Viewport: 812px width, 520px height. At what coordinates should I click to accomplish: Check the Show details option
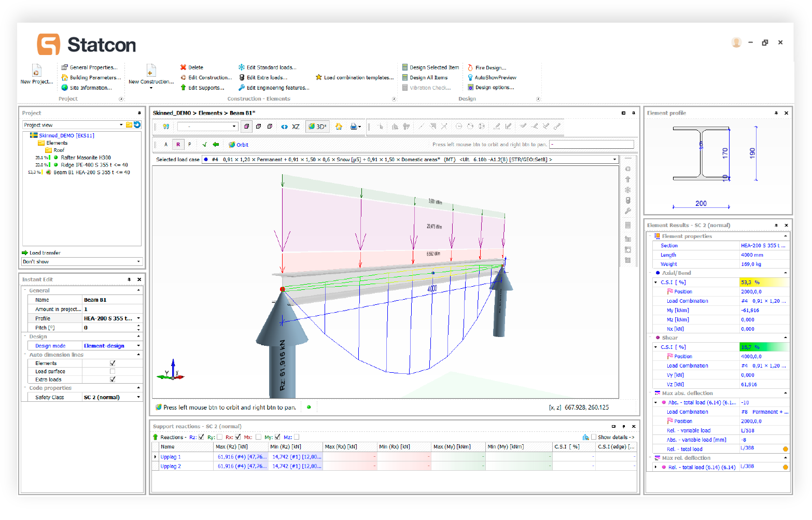pos(594,437)
